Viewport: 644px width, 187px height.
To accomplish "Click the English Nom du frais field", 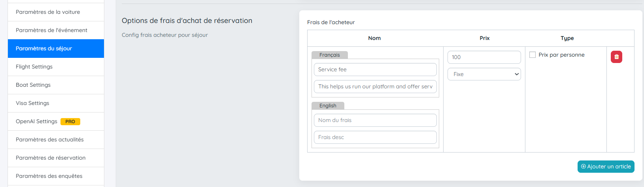I will [x=375, y=120].
